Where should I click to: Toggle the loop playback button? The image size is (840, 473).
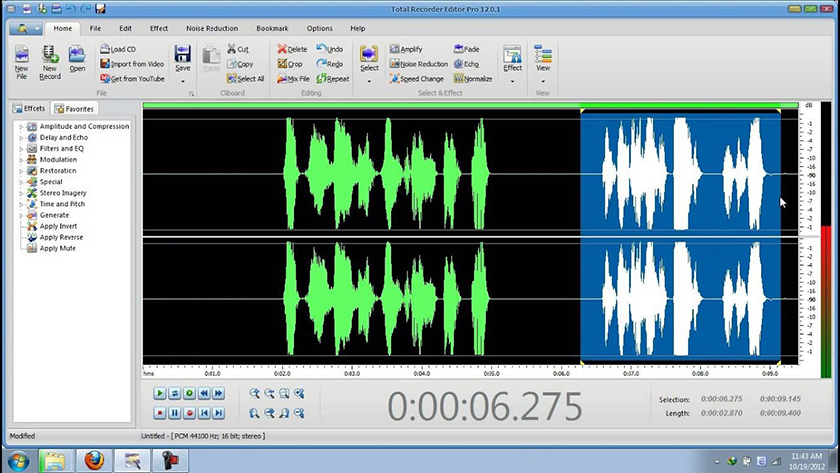pos(174,394)
